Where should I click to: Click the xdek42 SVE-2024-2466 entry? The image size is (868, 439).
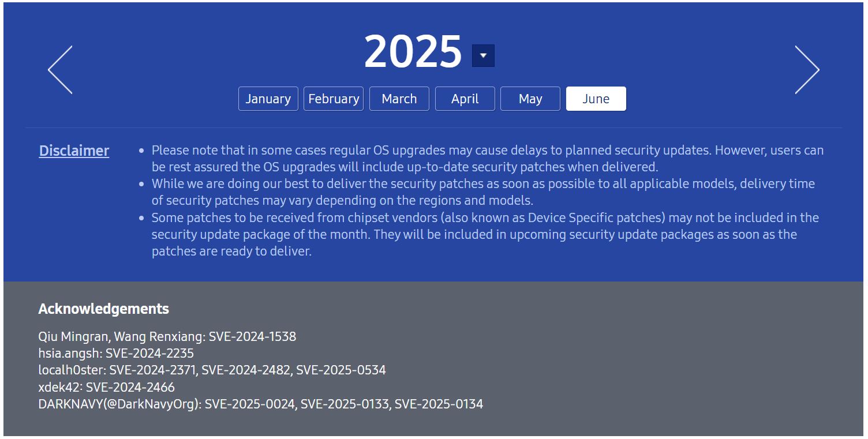pos(106,387)
